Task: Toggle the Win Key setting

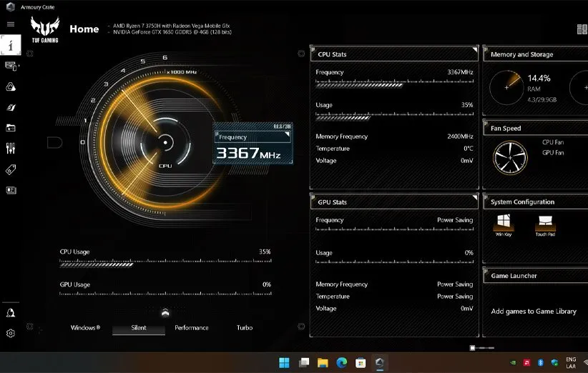Action: click(x=504, y=221)
